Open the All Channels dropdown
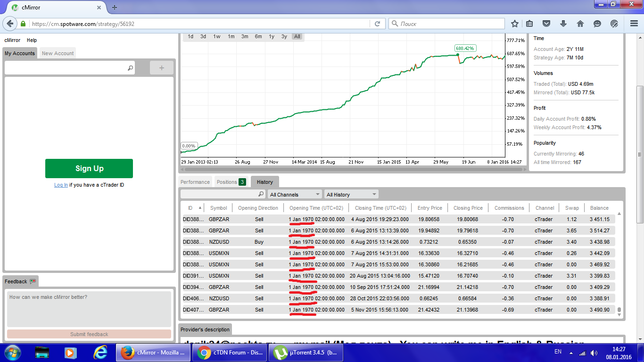This screenshot has width=644, height=362. click(295, 194)
